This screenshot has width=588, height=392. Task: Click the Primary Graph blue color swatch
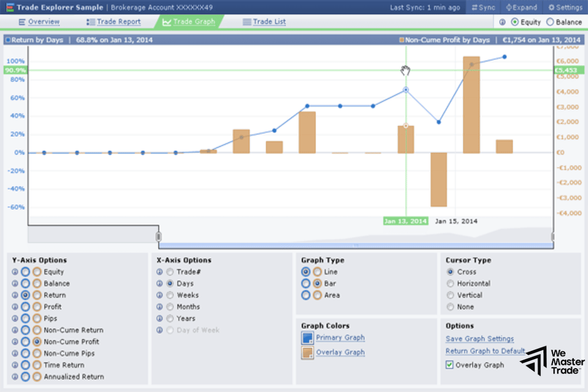pos(307,338)
